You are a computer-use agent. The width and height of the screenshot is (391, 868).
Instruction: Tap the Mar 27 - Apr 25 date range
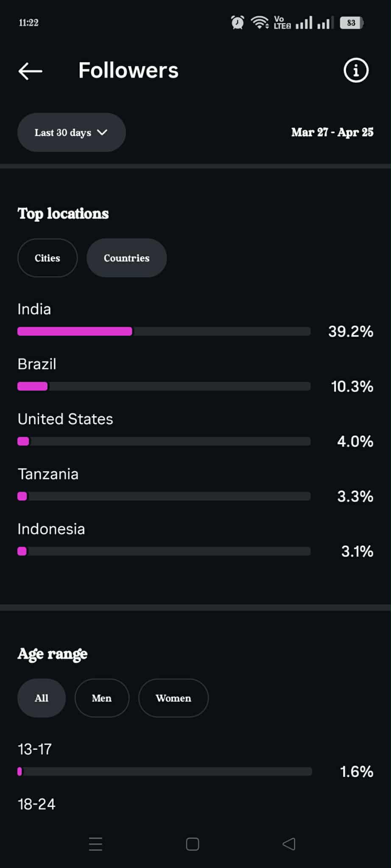pos(332,132)
